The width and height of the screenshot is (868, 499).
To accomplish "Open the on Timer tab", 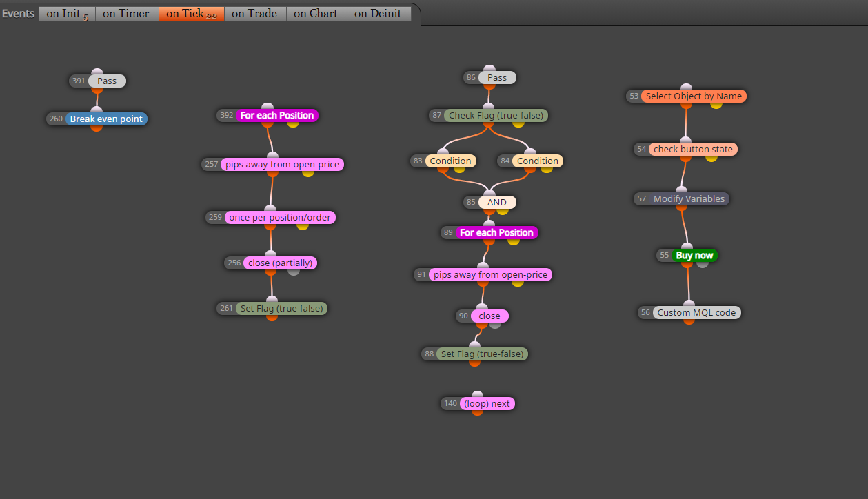I will click(127, 14).
